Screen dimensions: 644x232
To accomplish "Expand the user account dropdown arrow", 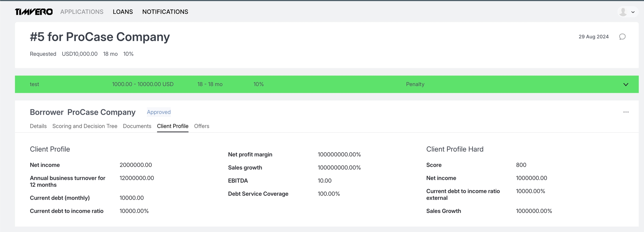I will tap(633, 12).
